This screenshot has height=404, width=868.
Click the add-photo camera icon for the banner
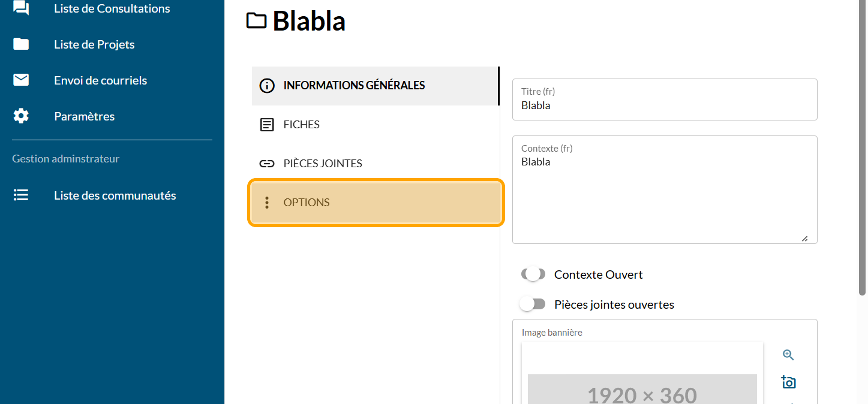(x=788, y=382)
